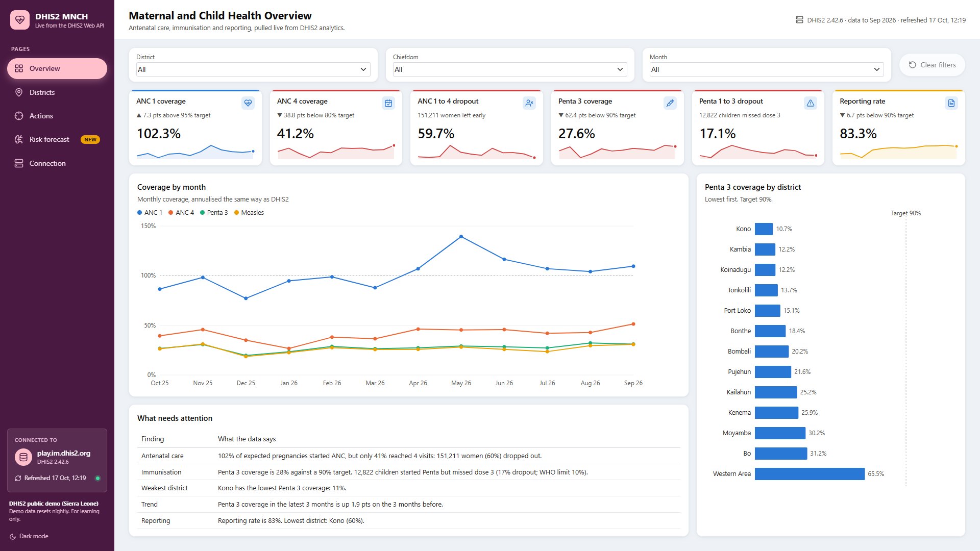Click the 41.2% ANC 4 coverage value
This screenshot has width=980, height=551.
pyautogui.click(x=296, y=134)
